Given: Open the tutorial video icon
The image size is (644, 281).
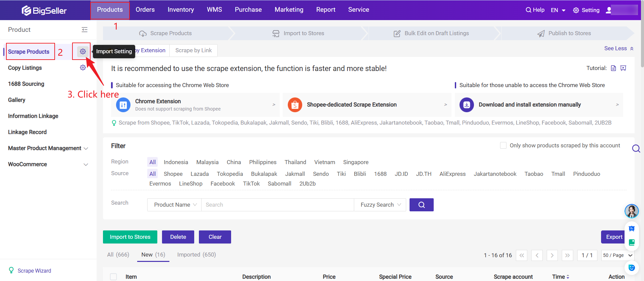Looking at the screenshot, I should (x=623, y=68).
